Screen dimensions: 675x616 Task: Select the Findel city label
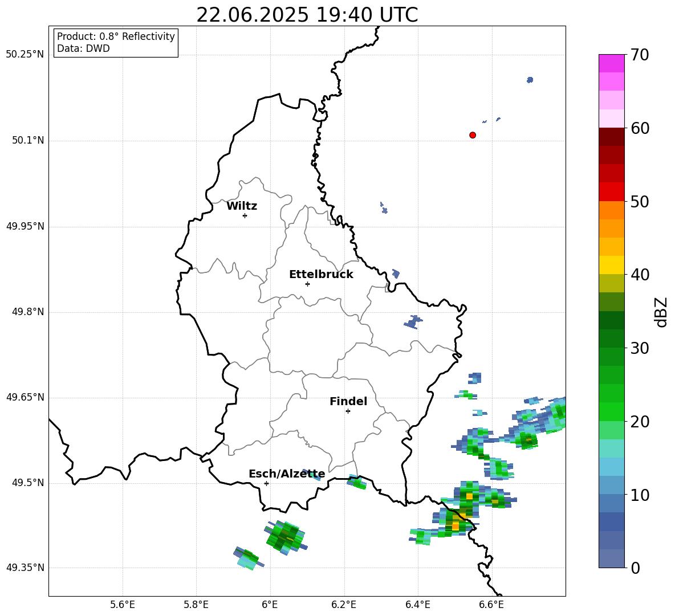tap(348, 401)
